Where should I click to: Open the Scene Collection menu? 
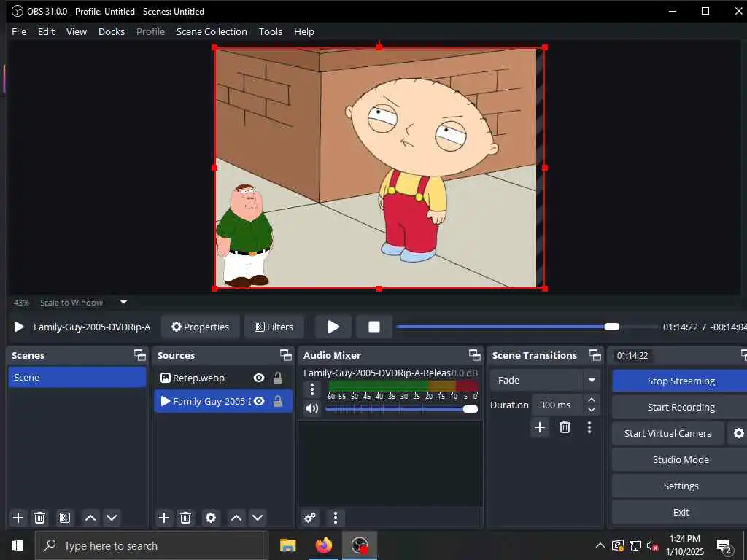click(x=212, y=31)
